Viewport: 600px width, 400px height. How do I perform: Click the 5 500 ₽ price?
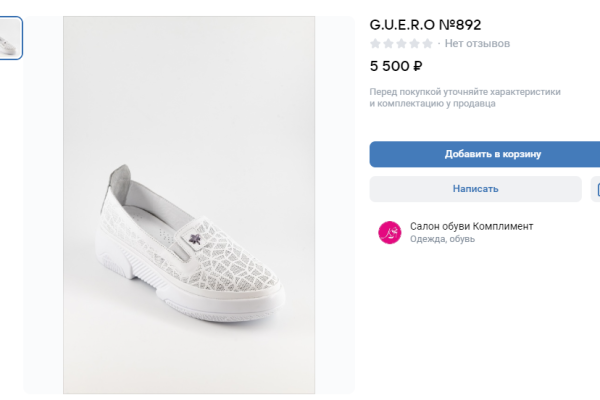[x=396, y=67]
